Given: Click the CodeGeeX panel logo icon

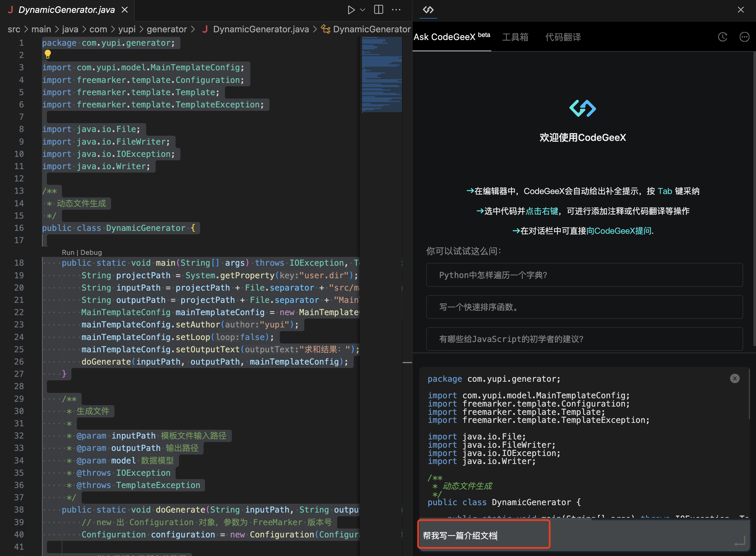Looking at the screenshot, I should click(x=428, y=10).
